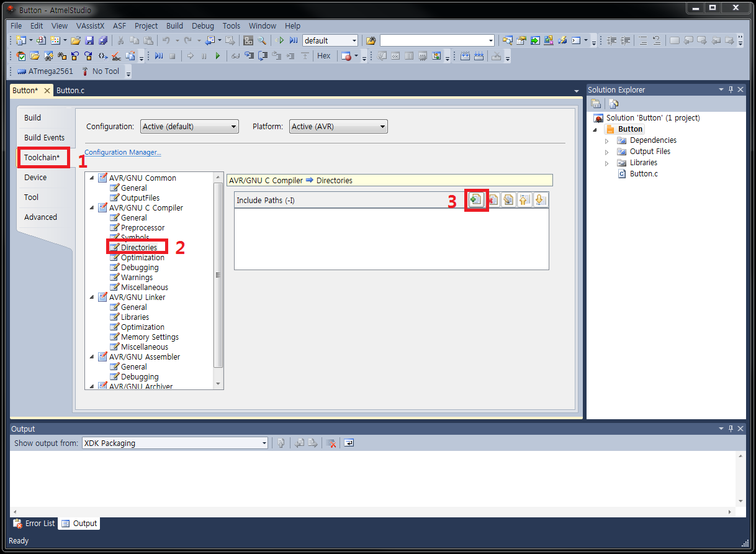756x554 pixels.
Task: Click the Open File folder icon in toolbar
Action: click(75, 40)
